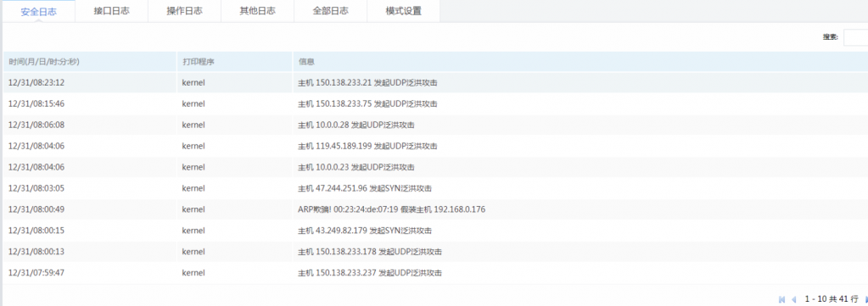Click the 47.244.251.96 SYN flood attack message

365,188
